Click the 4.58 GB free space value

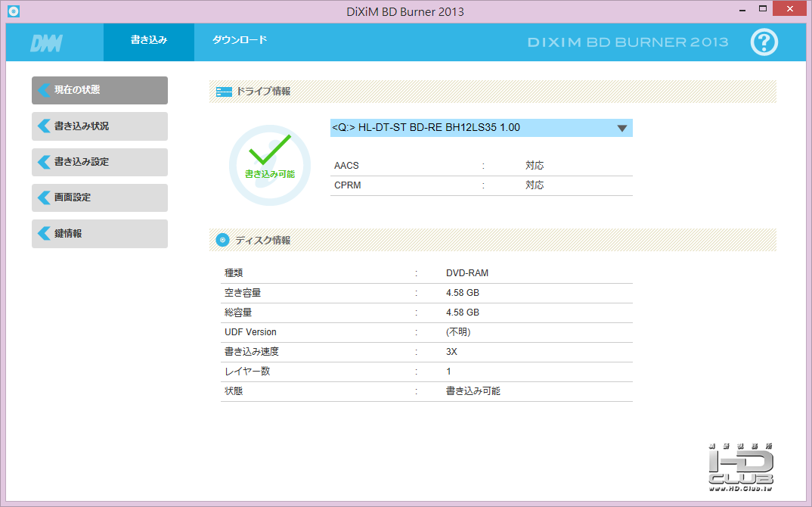coord(463,292)
